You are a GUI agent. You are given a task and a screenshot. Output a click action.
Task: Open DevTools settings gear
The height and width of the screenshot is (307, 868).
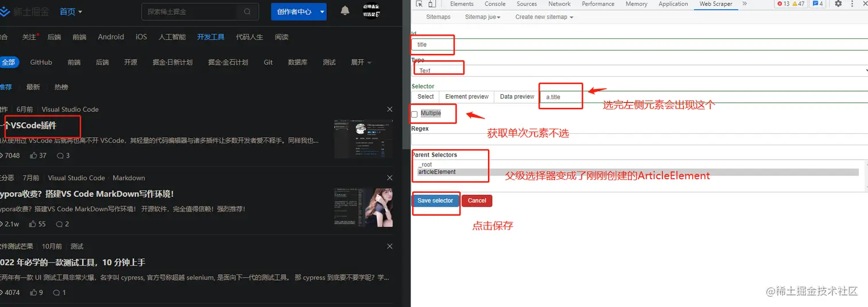tap(838, 4)
